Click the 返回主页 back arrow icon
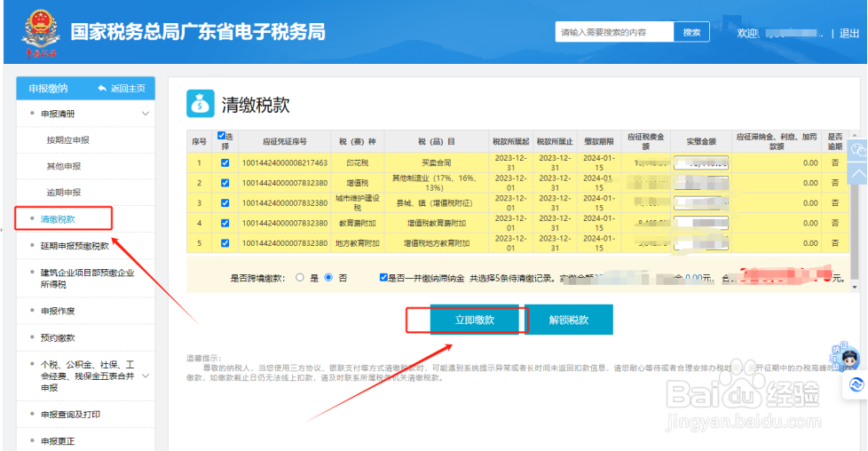 coord(102,88)
